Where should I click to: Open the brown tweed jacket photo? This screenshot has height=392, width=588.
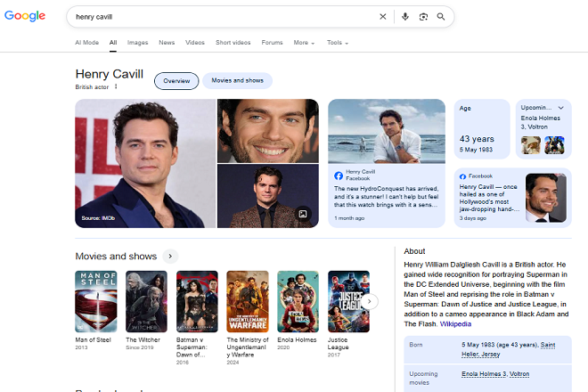click(268, 196)
